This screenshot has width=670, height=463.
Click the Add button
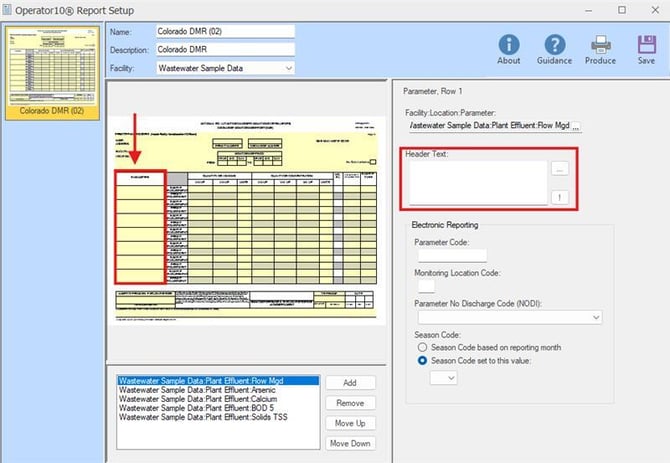click(x=350, y=383)
